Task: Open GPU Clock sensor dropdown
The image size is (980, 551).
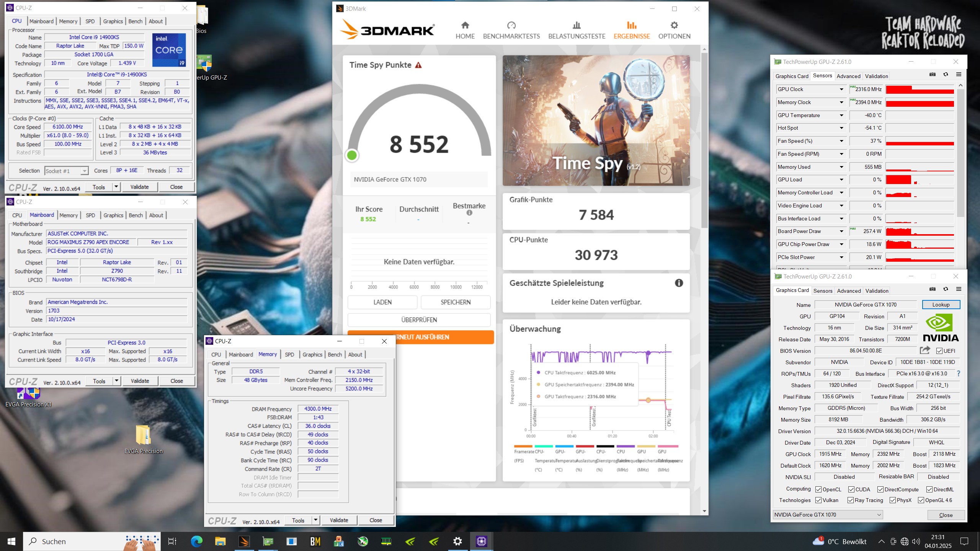Action: 841,89
